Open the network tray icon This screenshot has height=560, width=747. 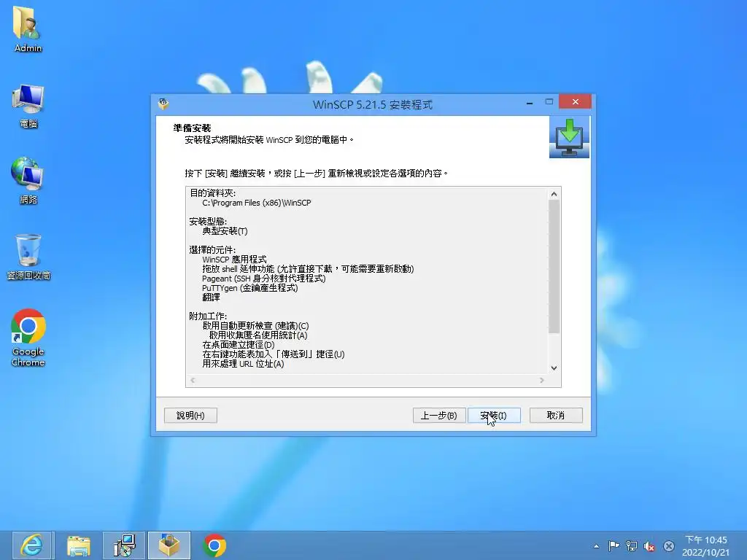[x=632, y=546]
